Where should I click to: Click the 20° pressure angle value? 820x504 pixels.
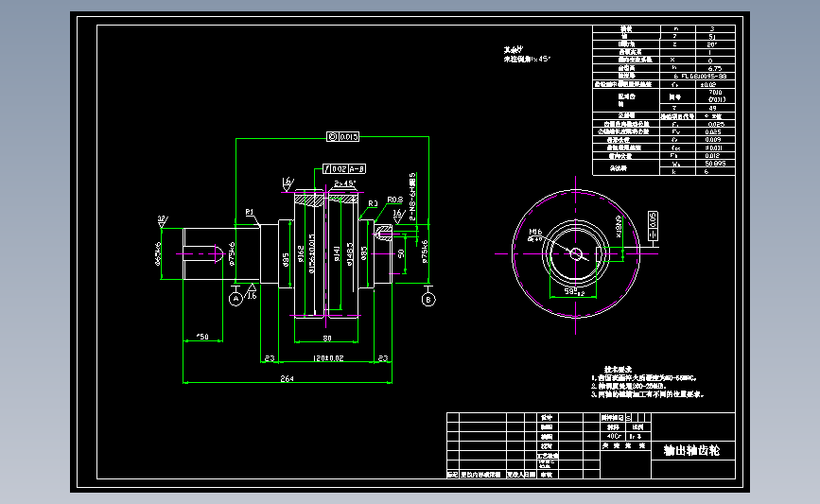pos(712,44)
